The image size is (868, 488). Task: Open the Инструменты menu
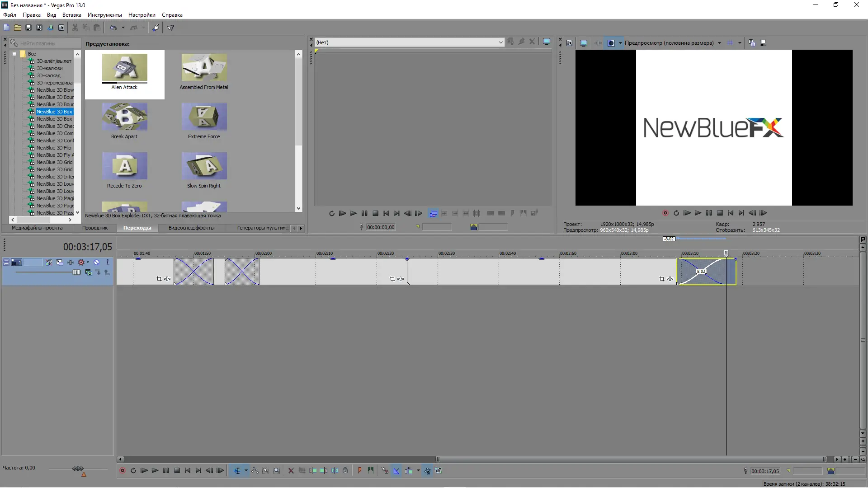click(x=104, y=15)
